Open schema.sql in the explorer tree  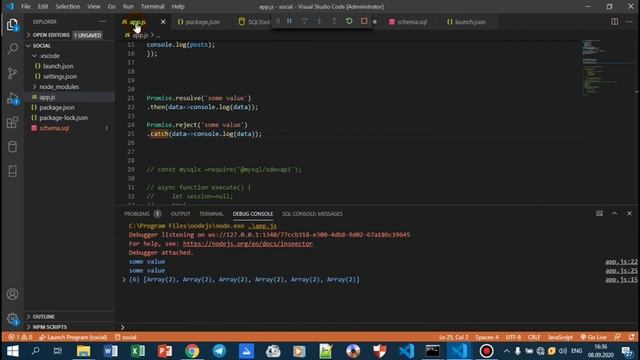[54, 128]
